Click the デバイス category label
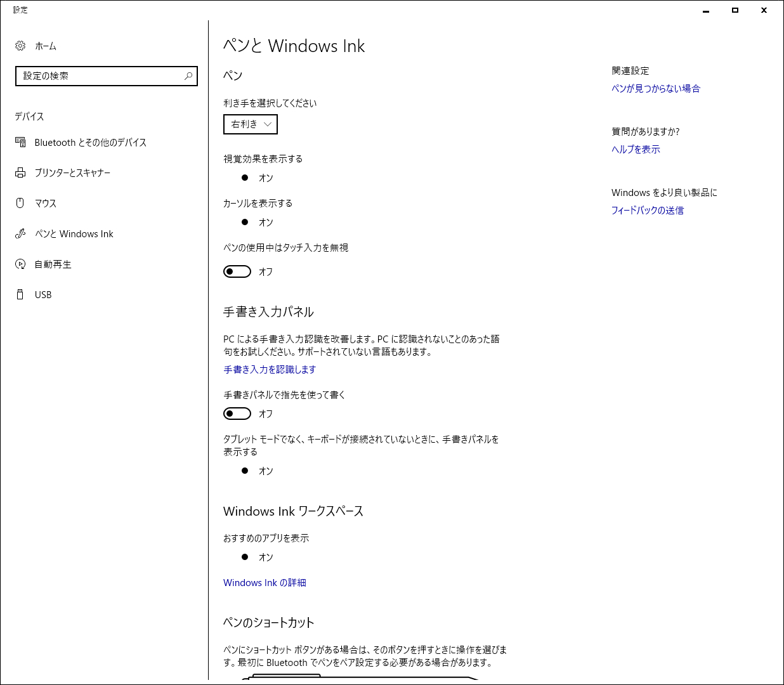 pyautogui.click(x=30, y=116)
